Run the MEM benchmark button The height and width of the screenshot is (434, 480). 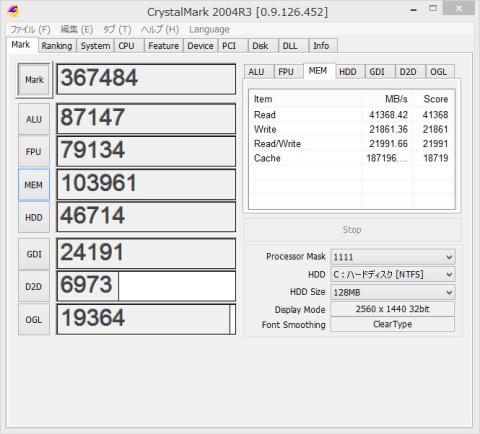point(34,185)
